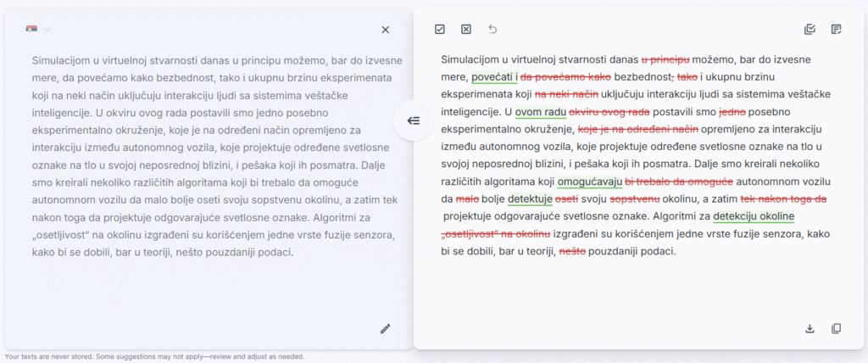Click the struck-through phrase "u principu"
868x363 pixels.
[x=665, y=59]
